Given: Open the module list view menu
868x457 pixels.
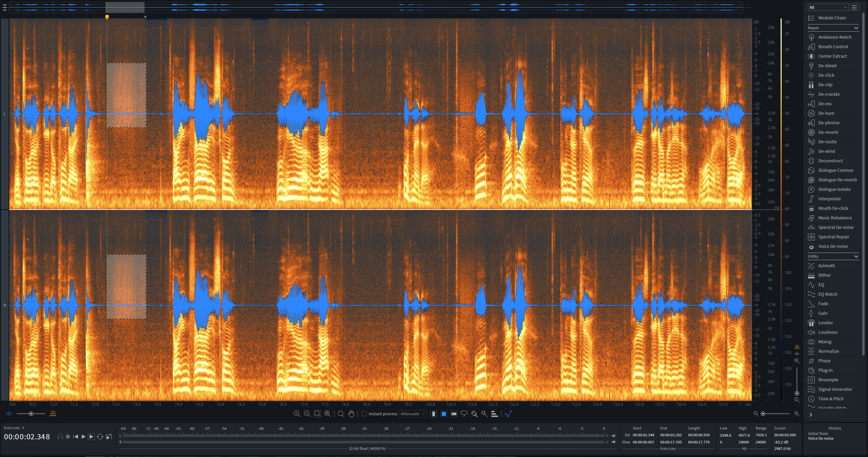Looking at the screenshot, I should pyautogui.click(x=854, y=7).
